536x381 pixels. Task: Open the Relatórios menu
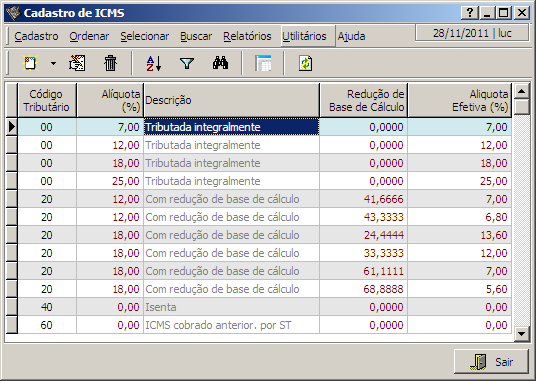click(247, 36)
